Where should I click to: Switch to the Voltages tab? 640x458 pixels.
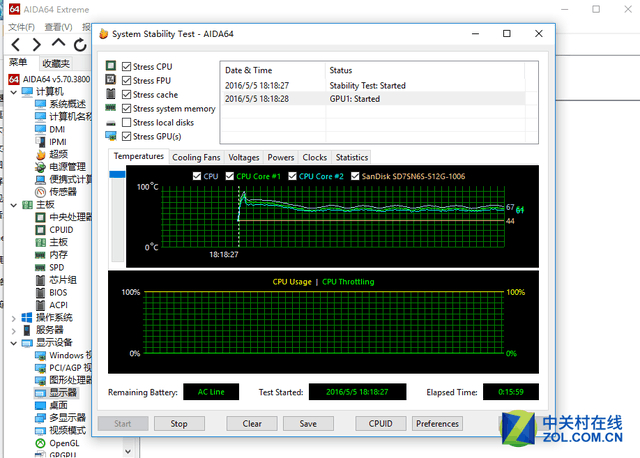point(244,158)
